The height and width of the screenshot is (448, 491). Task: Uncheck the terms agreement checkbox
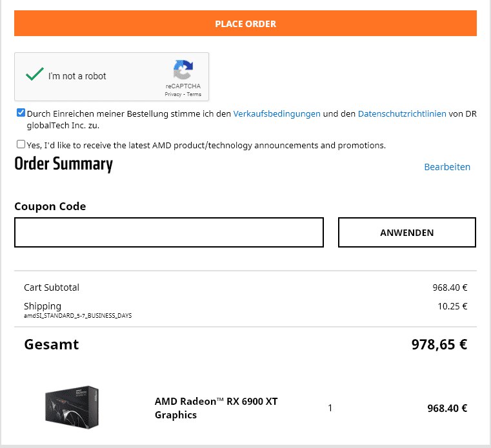point(21,113)
